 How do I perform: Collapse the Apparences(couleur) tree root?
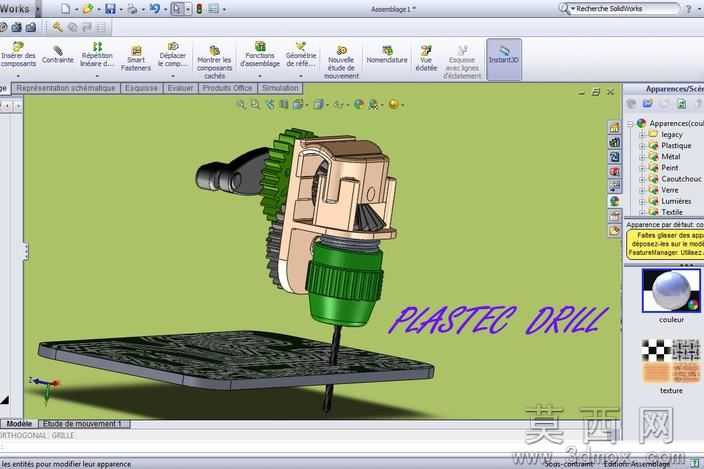630,123
